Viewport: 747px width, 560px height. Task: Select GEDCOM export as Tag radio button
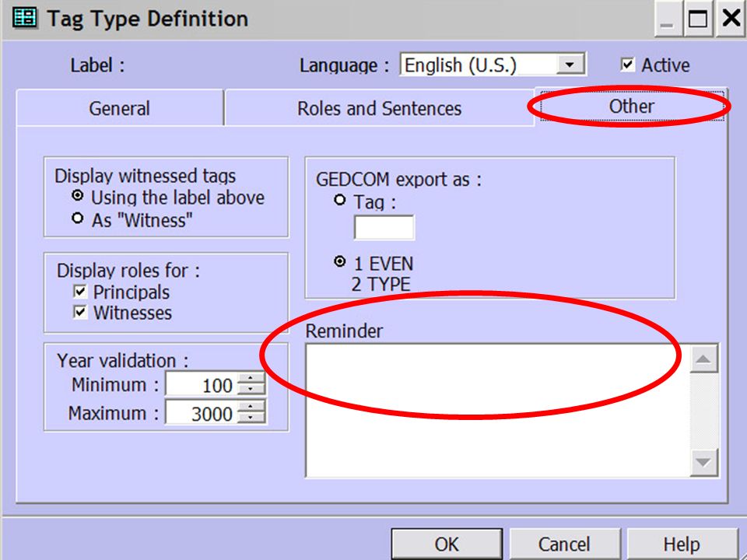340,201
